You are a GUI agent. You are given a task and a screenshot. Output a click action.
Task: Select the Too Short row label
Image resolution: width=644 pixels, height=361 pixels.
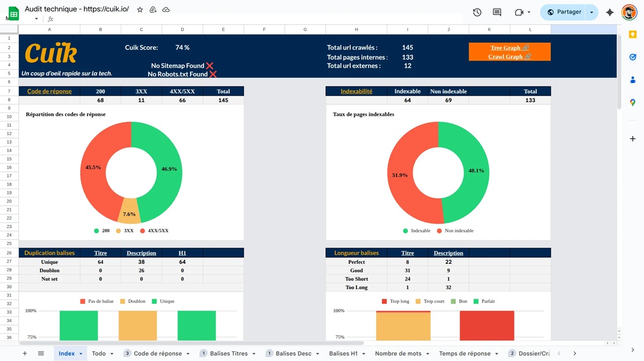356,279
